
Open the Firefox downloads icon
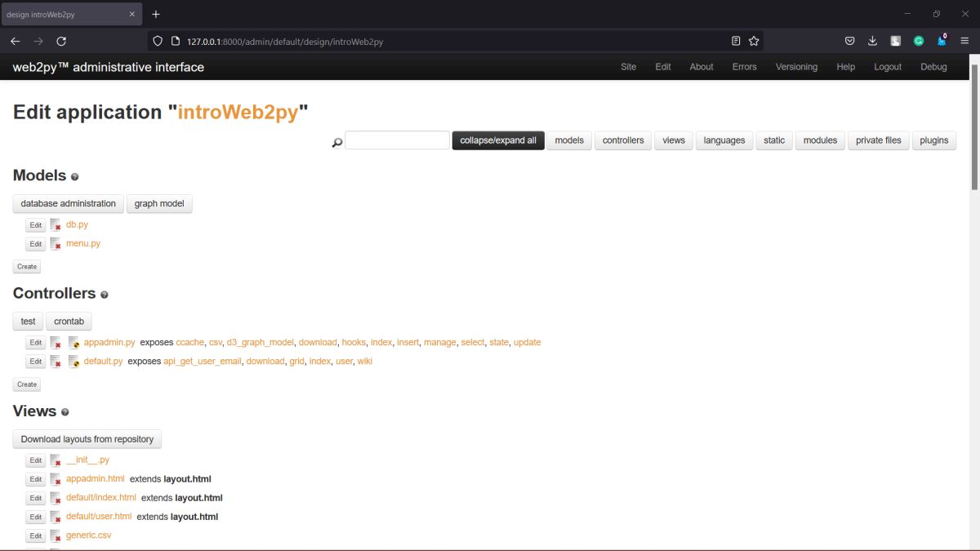[872, 41]
